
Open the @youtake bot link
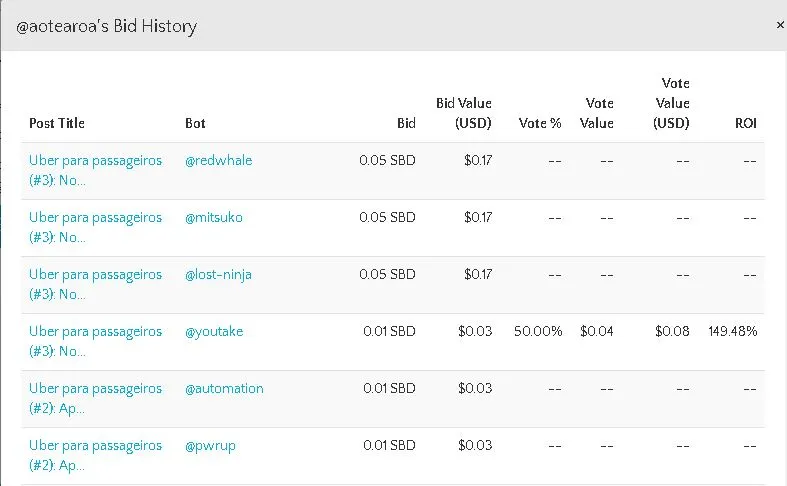[214, 331]
